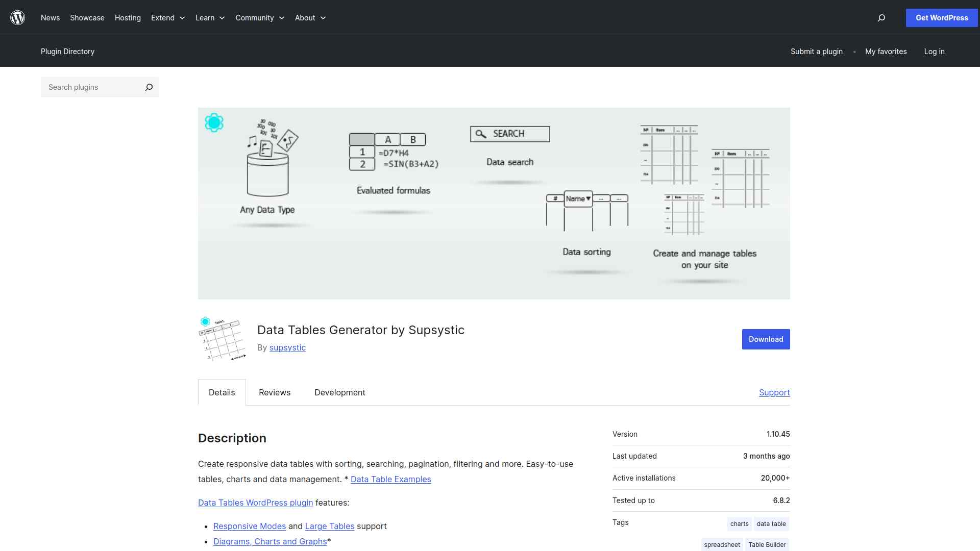Select the spreadsheet tag
The width and height of the screenshot is (980, 551).
tap(722, 545)
